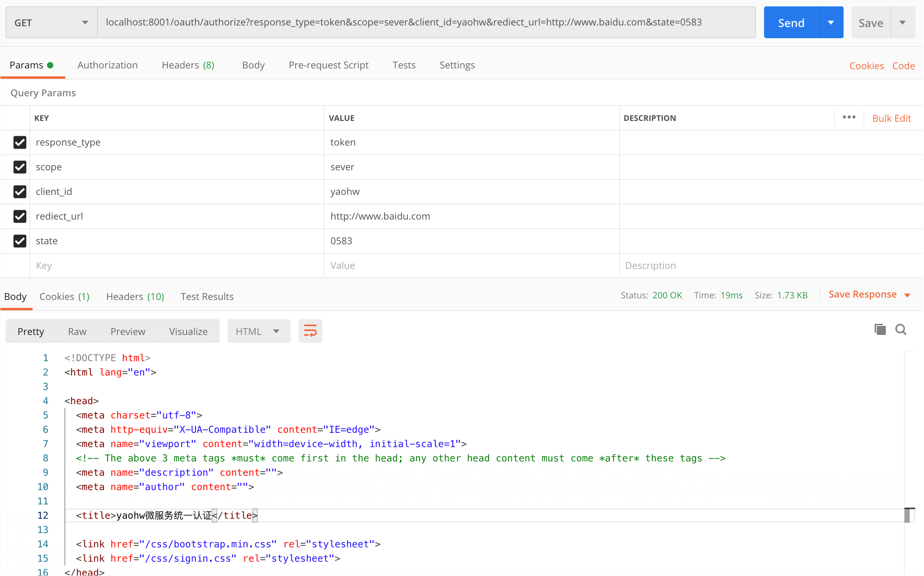
Task: Click the response body vertical scrollbar thumb
Action: click(x=908, y=515)
